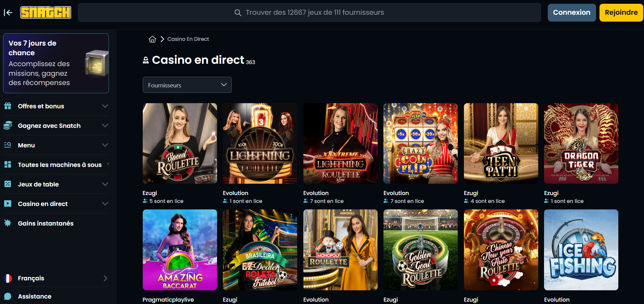Screen dimensions: 644x304
Task: Click the coins icon beside Gagnez avec Snatch
Action: (8, 125)
